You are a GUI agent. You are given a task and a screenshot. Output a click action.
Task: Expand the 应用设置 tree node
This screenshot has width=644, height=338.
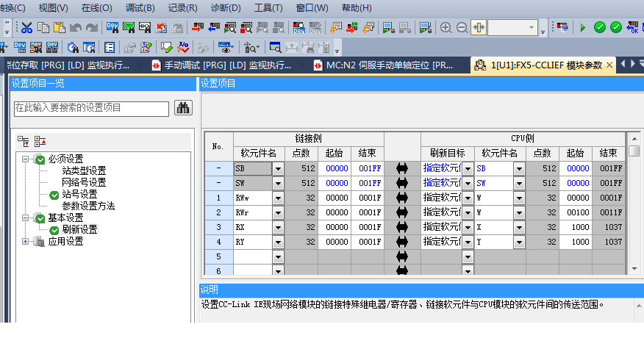click(26, 241)
